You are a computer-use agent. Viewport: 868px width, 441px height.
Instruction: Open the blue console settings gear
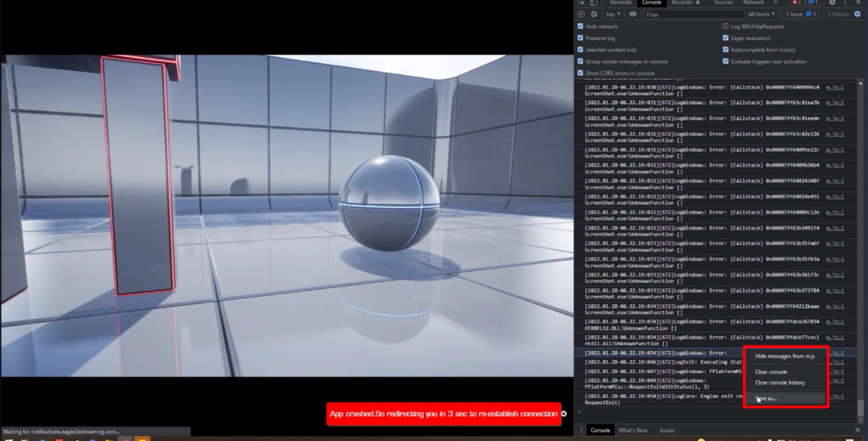point(857,14)
